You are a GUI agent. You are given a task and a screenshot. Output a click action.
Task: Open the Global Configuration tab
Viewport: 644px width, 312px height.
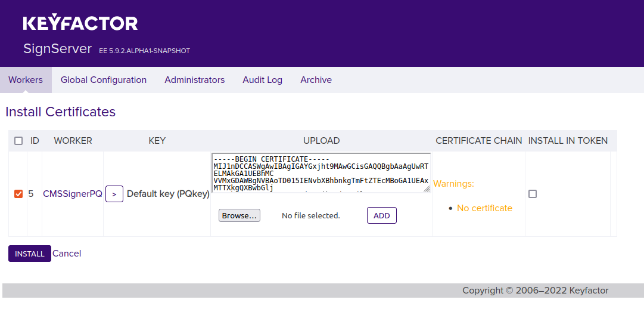coord(104,80)
